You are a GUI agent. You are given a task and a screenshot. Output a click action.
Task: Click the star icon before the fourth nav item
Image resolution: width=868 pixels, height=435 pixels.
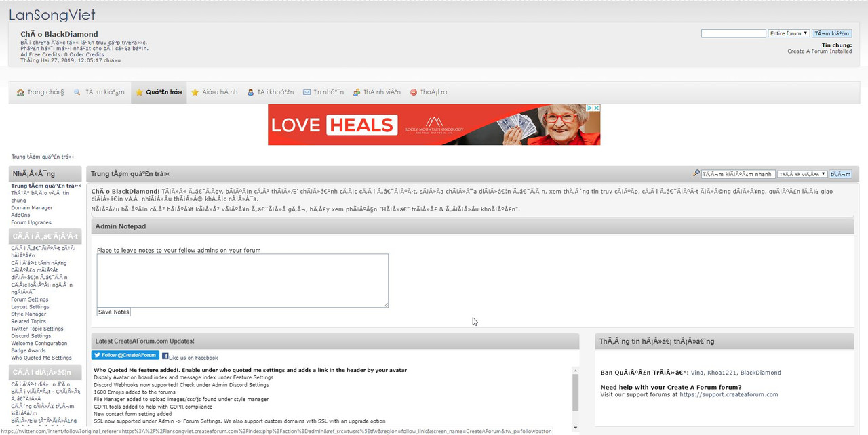point(195,92)
